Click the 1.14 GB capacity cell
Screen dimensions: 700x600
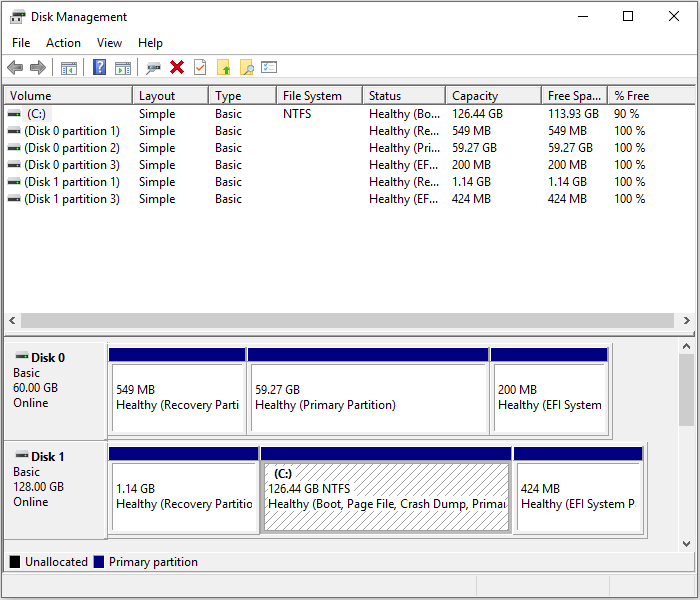pyautogui.click(x=471, y=182)
